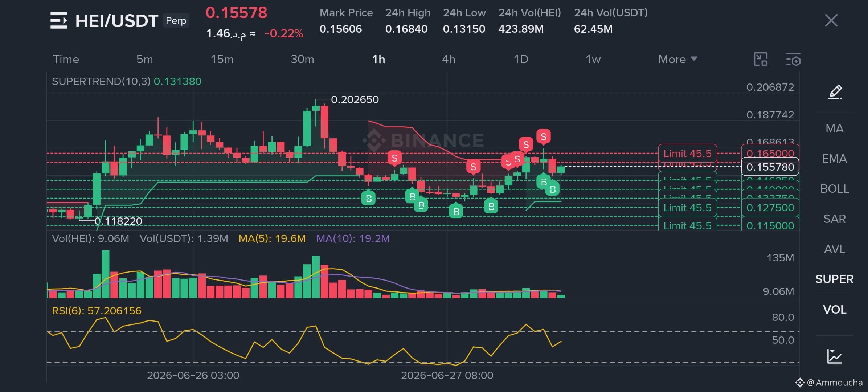Toggle the EMA indicator
The width and height of the screenshot is (868, 392).
coord(834,159)
